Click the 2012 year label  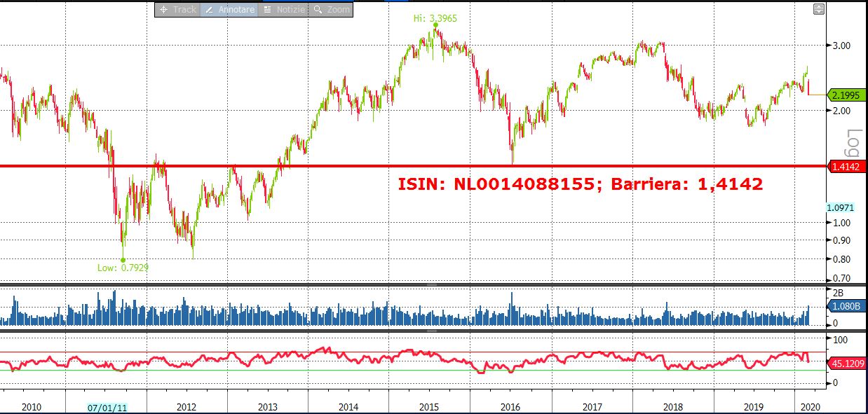(186, 407)
